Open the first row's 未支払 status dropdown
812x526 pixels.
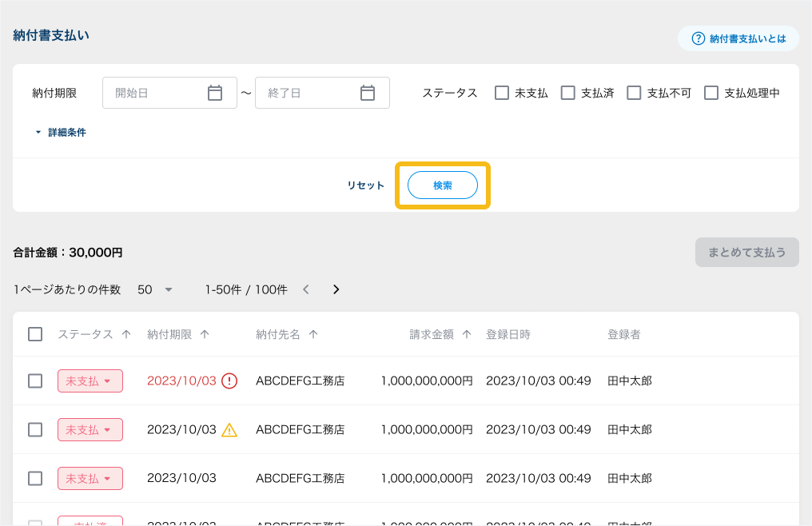click(x=90, y=381)
